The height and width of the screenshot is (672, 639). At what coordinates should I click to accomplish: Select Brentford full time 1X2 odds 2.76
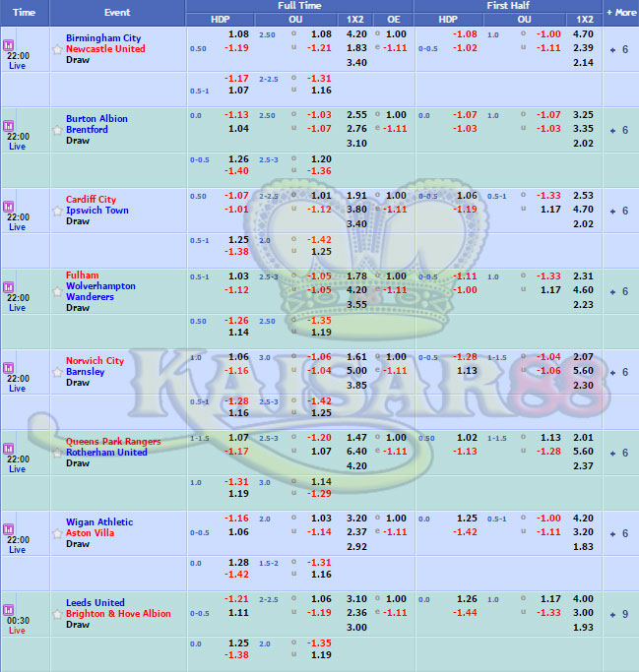356,129
